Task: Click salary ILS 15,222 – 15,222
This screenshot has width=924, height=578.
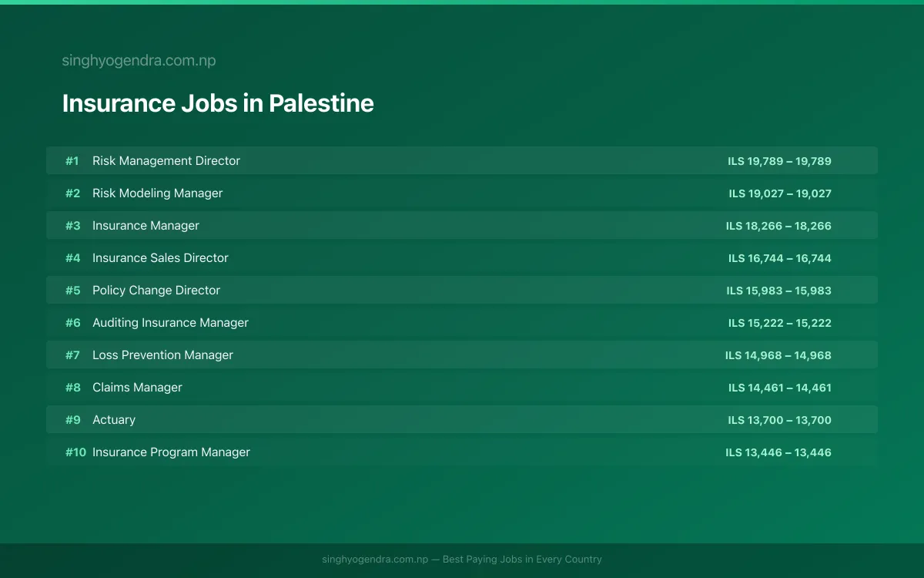Action: click(780, 323)
